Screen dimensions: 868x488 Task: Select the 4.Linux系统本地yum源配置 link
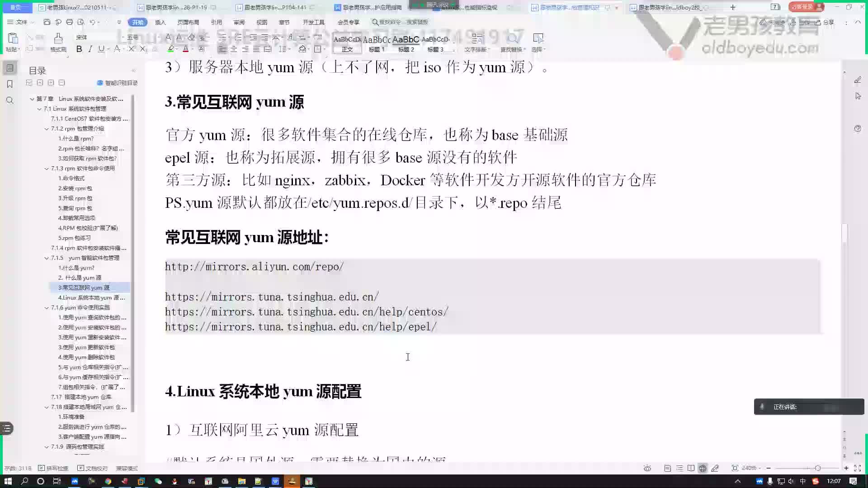coord(92,297)
